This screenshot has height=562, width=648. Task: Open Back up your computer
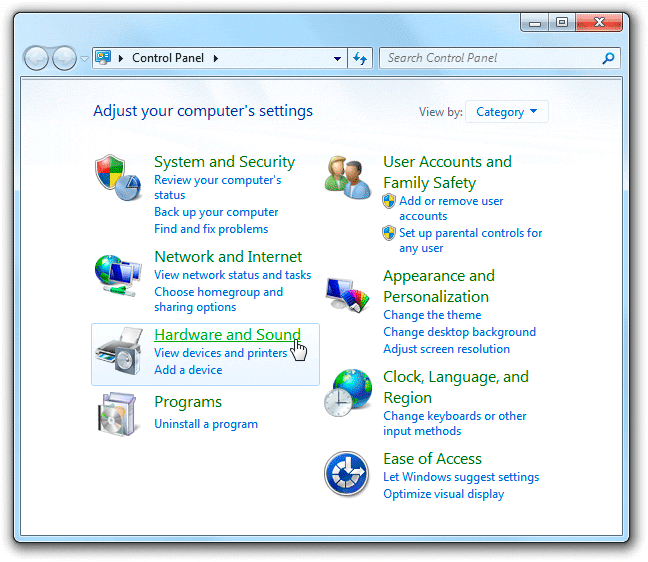216,212
